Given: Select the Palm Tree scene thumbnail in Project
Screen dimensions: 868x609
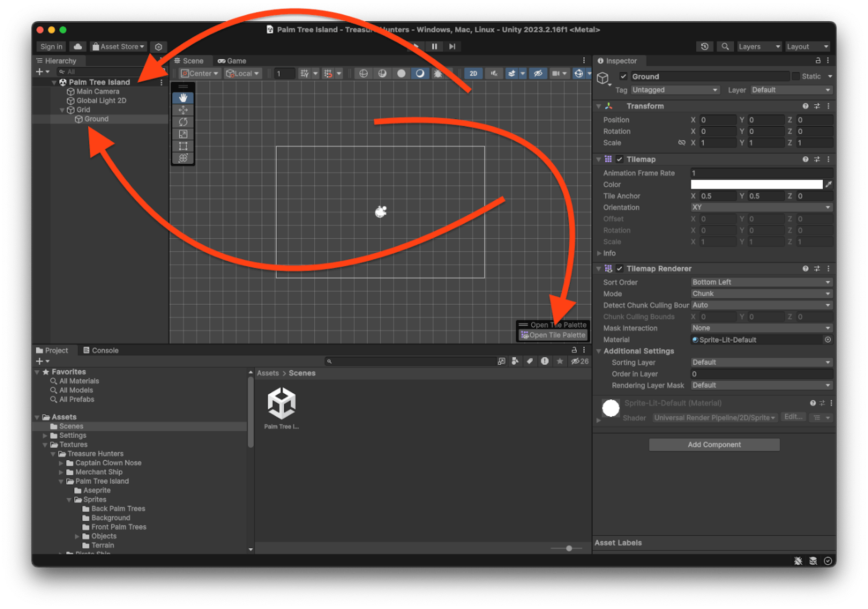Looking at the screenshot, I should click(282, 405).
